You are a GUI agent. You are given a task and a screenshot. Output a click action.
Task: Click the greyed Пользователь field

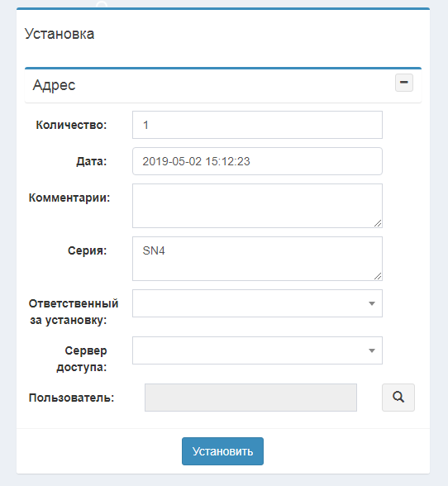point(250,398)
